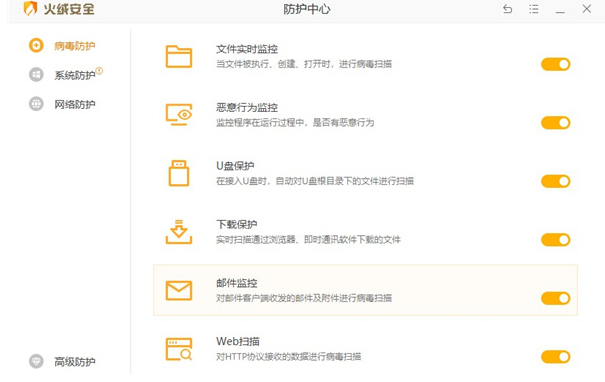Viewport: 605px width, 382px height.
Task: Click the 恶意行为监控 monitor eye icon
Action: (179, 115)
